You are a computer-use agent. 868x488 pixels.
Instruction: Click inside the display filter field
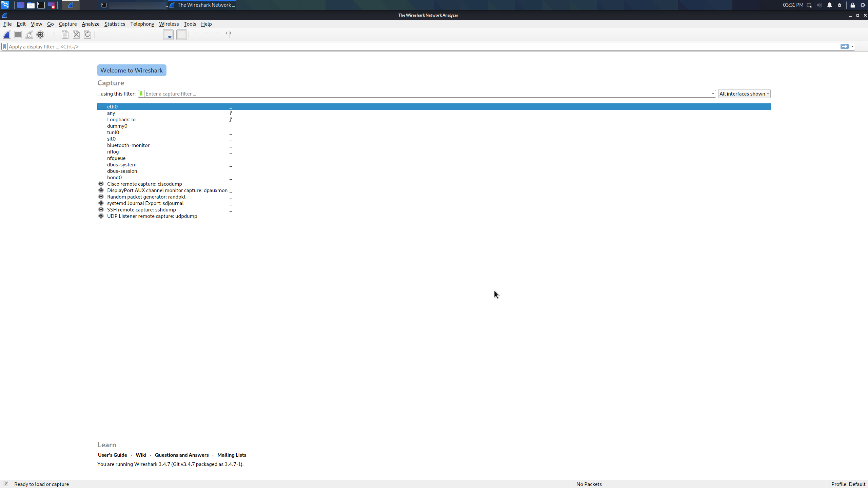click(407, 47)
